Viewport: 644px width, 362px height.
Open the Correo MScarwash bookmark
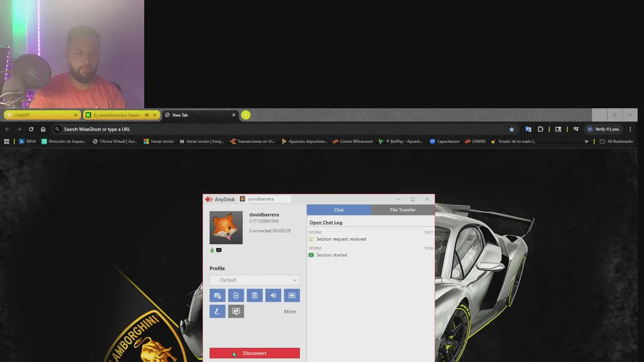(353, 141)
